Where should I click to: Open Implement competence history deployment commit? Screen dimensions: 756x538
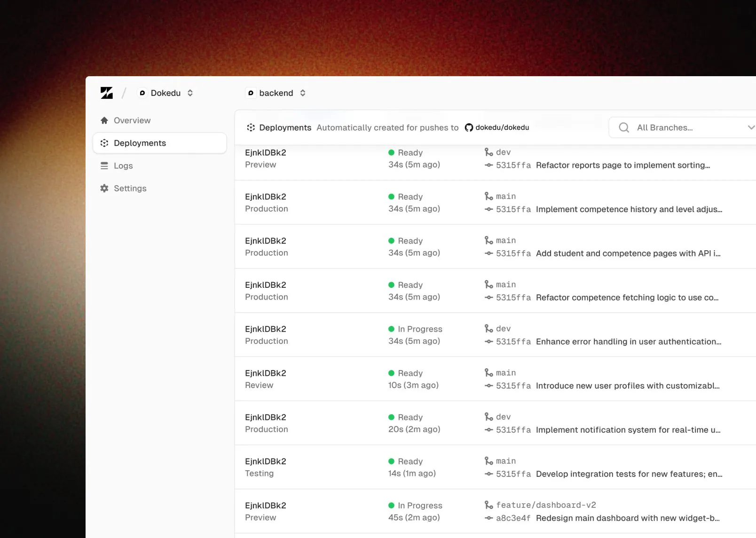point(629,209)
